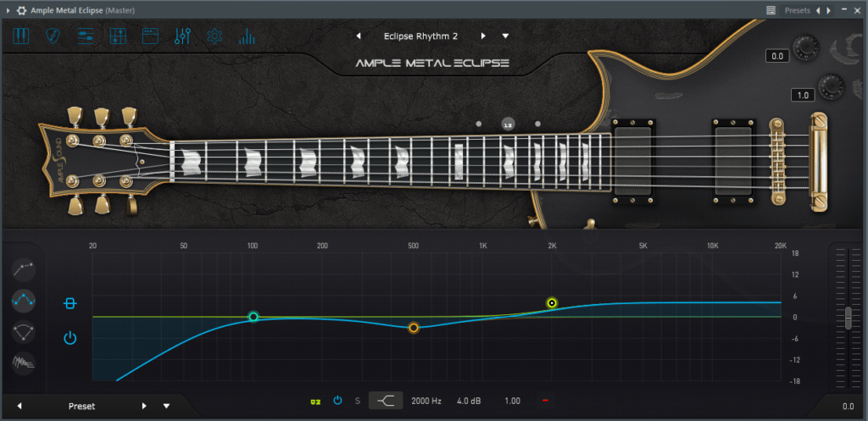Select the fan-shaped effect button
Screen dimensions: 868x421
coord(24,332)
